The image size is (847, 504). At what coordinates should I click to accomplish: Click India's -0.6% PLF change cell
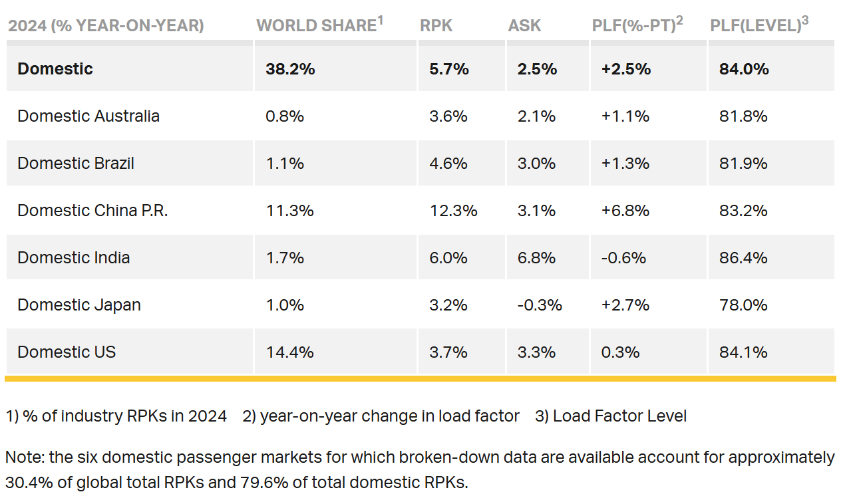coord(623,257)
